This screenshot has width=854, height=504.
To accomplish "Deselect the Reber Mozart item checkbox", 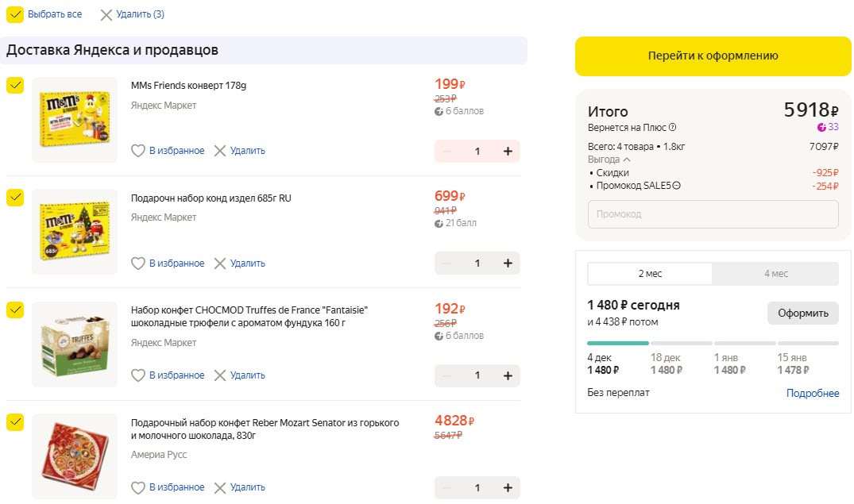I will coord(14,421).
